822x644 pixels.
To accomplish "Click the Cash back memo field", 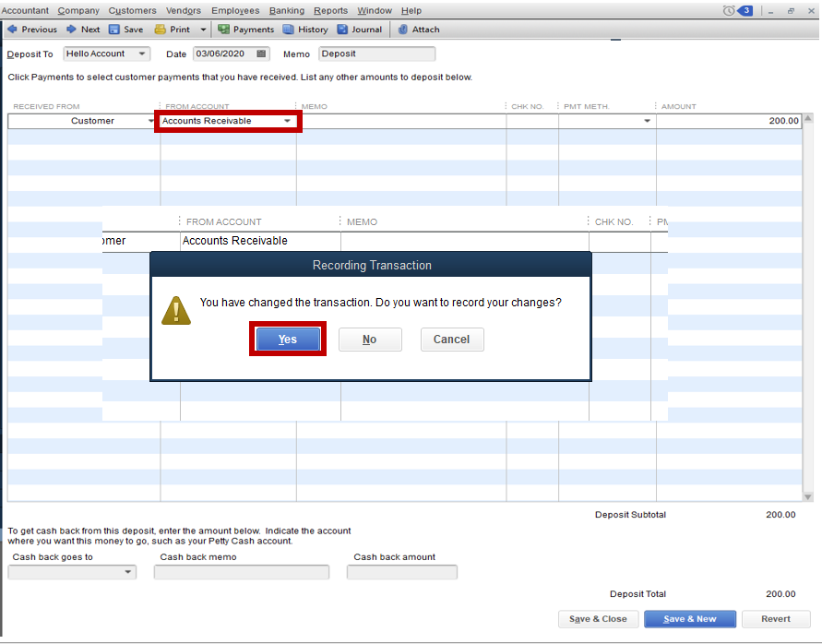I will tap(242, 572).
